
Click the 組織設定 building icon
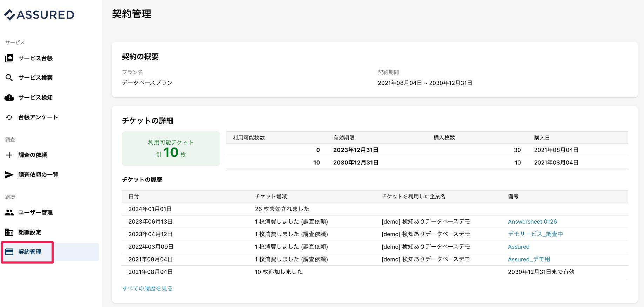point(9,232)
